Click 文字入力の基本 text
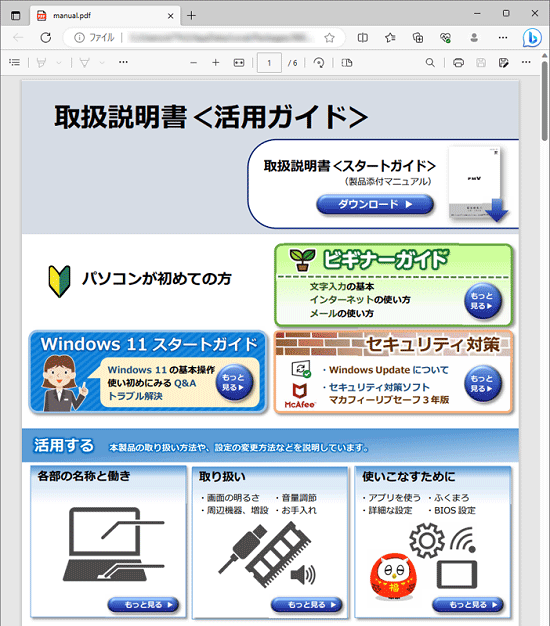 pyautogui.click(x=342, y=287)
